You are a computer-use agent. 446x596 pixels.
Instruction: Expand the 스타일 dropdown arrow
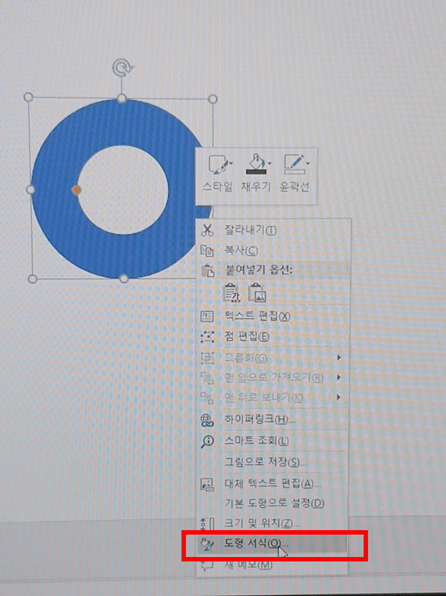(231, 163)
